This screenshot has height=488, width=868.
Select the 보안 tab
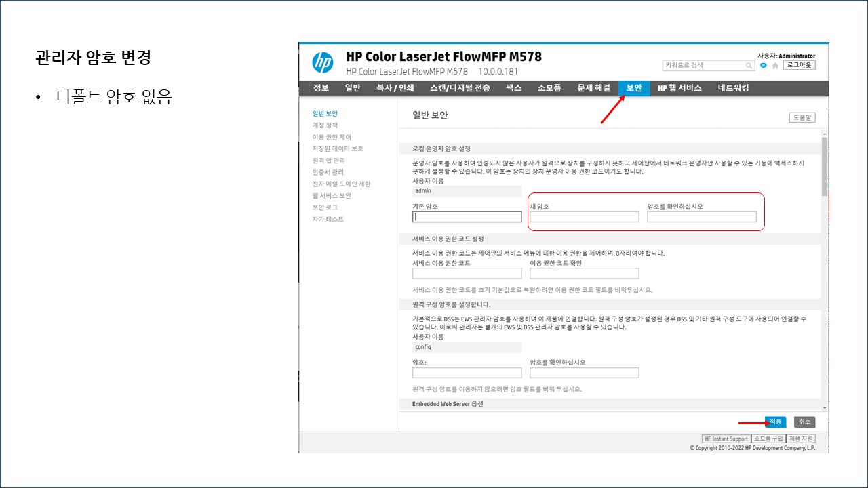pyautogui.click(x=633, y=88)
